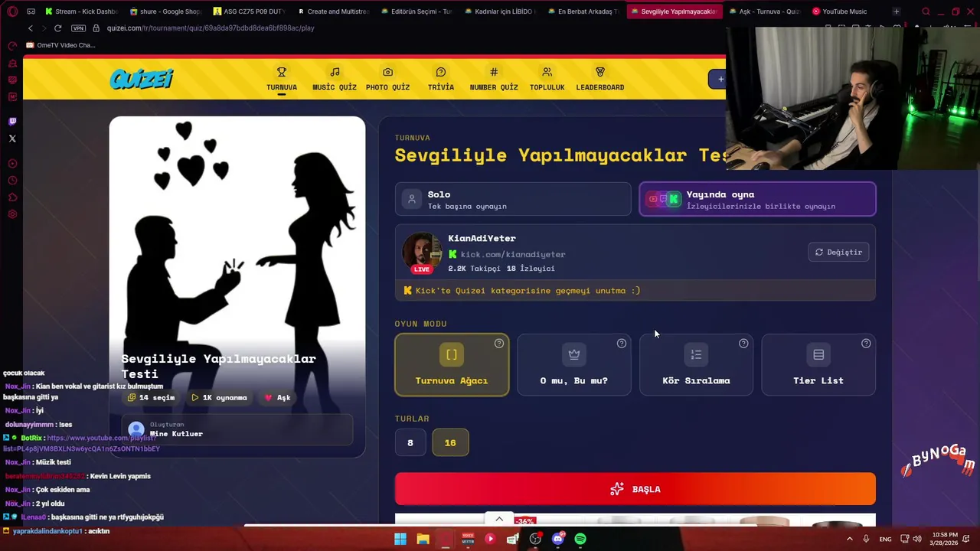Click the address bar URL field
The width and height of the screenshot is (980, 551).
[x=211, y=28]
